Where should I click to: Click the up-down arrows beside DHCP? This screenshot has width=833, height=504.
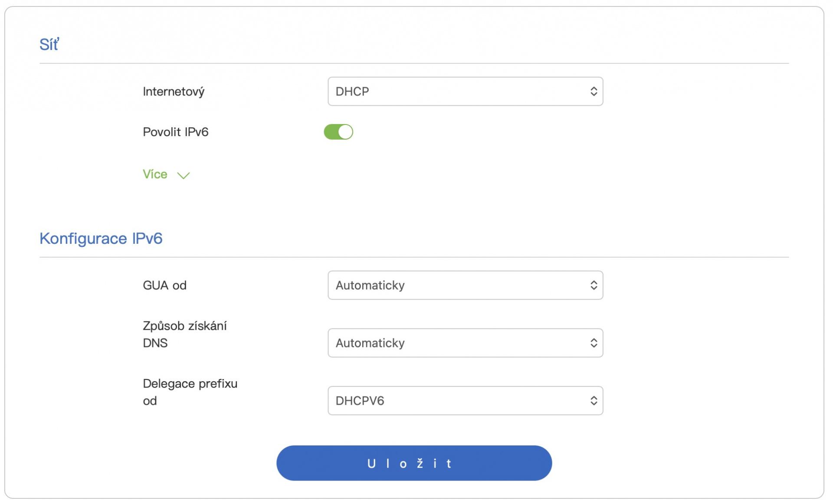click(594, 92)
